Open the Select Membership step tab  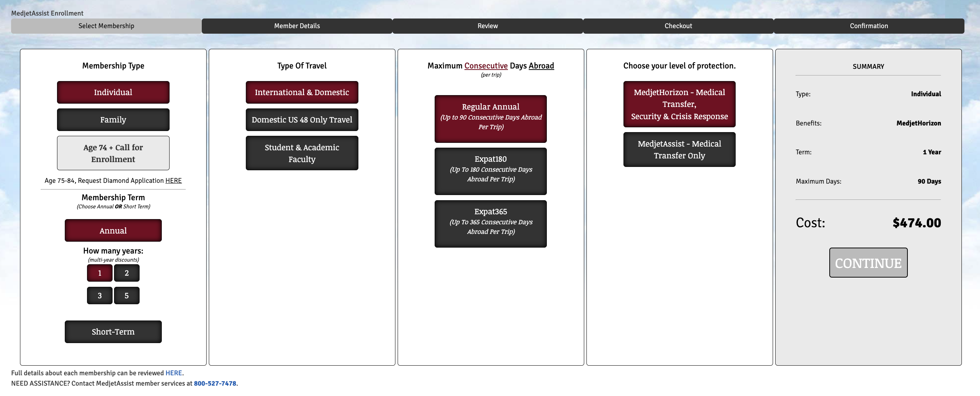pyautogui.click(x=106, y=26)
